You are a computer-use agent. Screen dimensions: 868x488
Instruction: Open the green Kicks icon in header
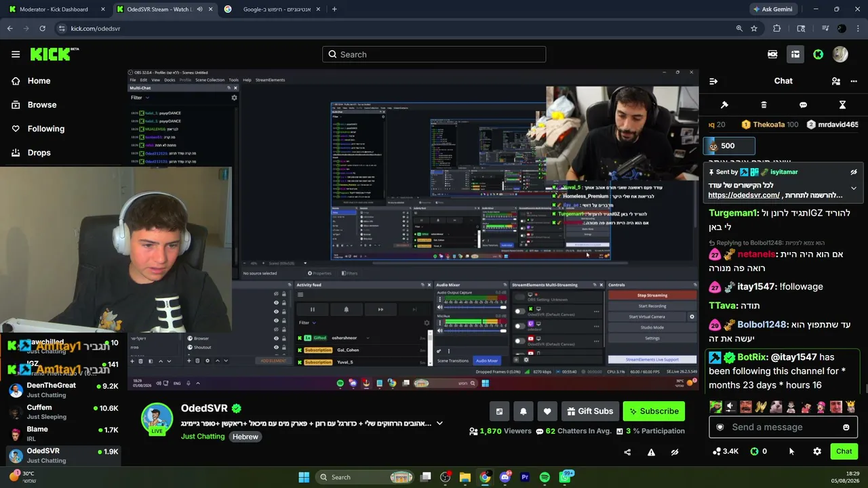(x=818, y=54)
